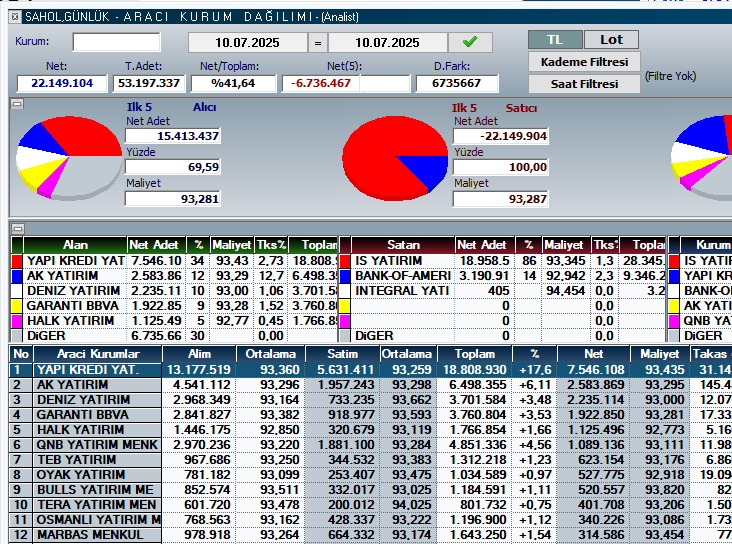The width and height of the screenshot is (732, 544).
Task: Click blue swatch next to AK YATIRIM buyer
Action: pos(17,276)
